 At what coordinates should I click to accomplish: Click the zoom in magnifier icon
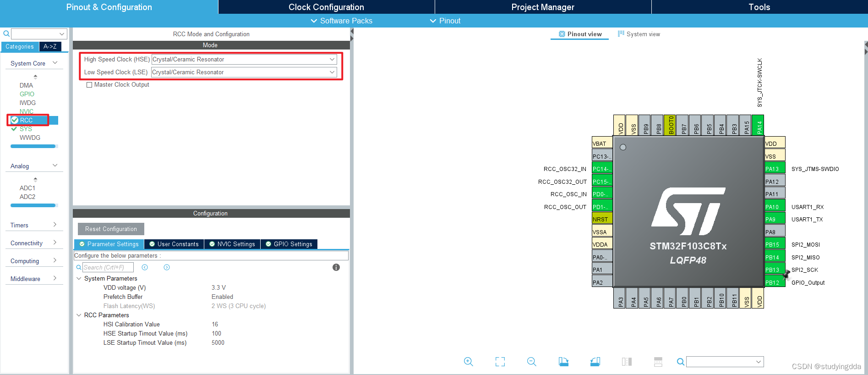coord(468,362)
